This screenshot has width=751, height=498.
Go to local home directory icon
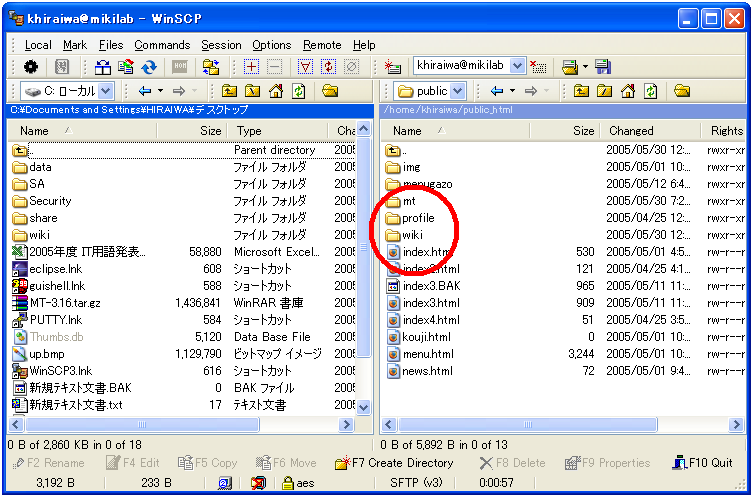pos(276,91)
